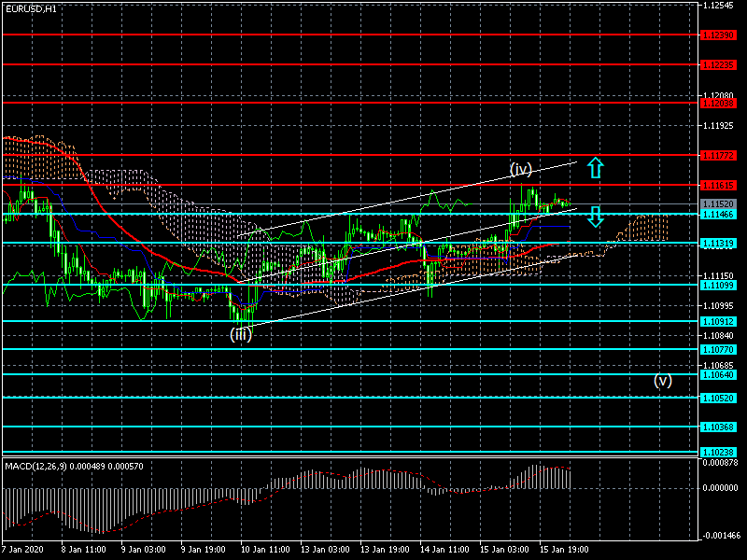Click the cyan down arrow object
The height and width of the screenshot is (560, 747).
[596, 217]
